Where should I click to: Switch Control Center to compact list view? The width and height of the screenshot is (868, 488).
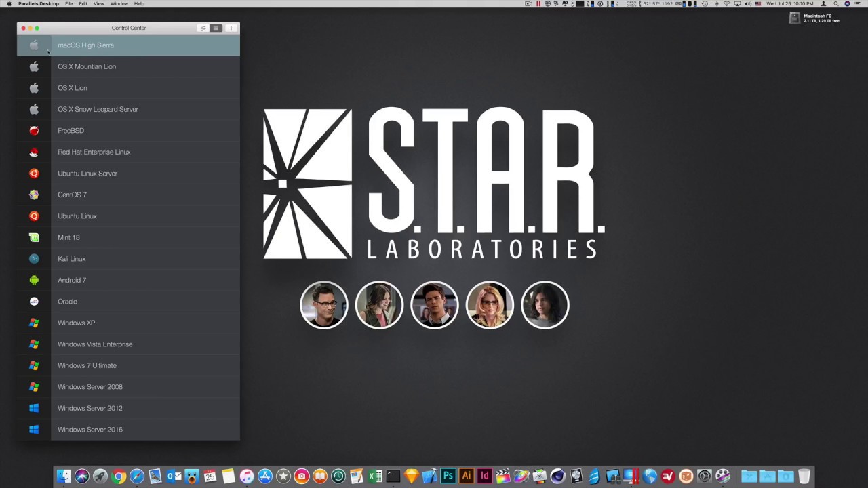[x=216, y=28]
